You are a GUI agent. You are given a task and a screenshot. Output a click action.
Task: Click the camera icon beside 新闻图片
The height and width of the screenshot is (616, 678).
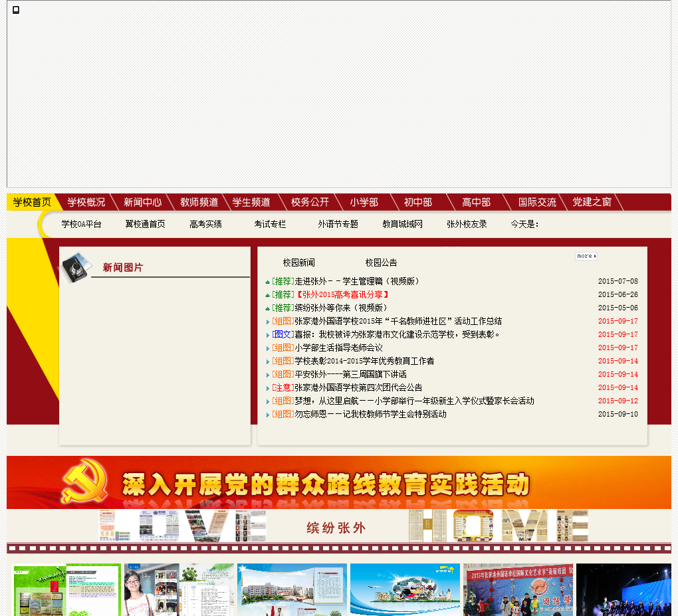(76, 267)
